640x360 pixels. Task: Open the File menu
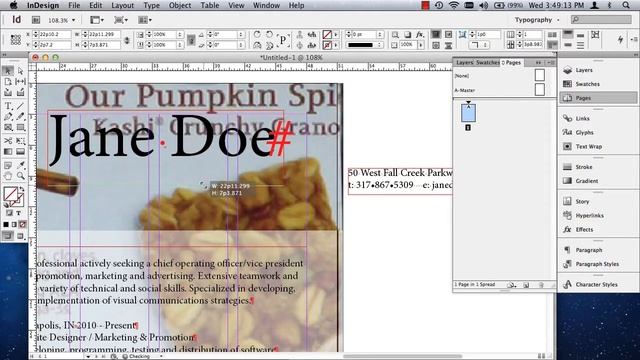74,5
